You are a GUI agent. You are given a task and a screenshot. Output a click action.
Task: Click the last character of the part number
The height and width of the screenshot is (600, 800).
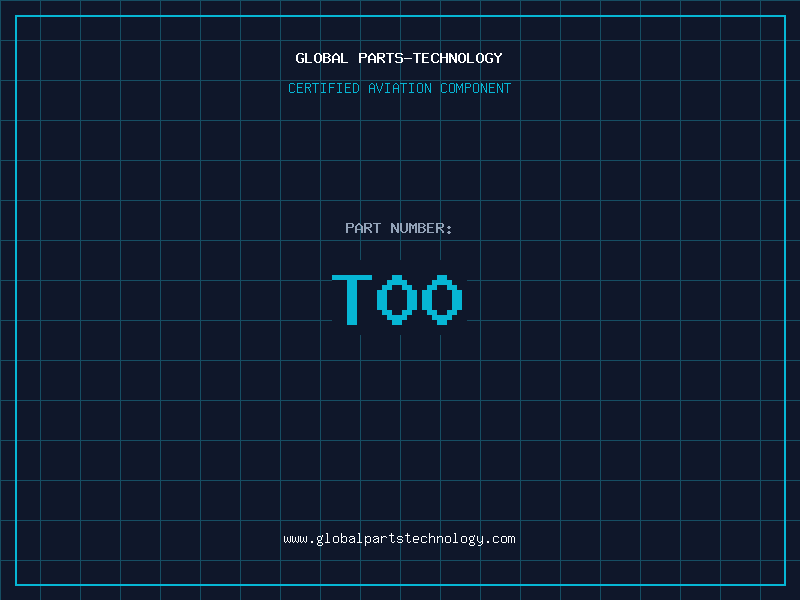443,299
